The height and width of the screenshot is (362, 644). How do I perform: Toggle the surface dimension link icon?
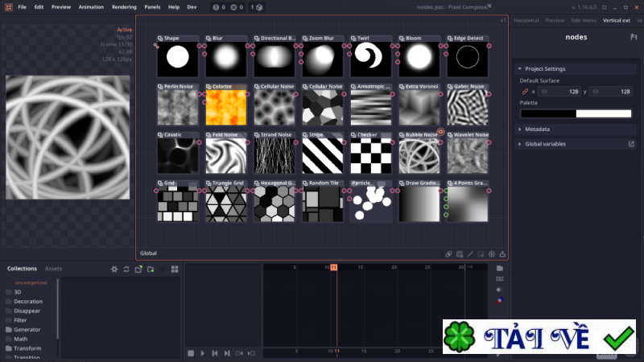coord(526,92)
